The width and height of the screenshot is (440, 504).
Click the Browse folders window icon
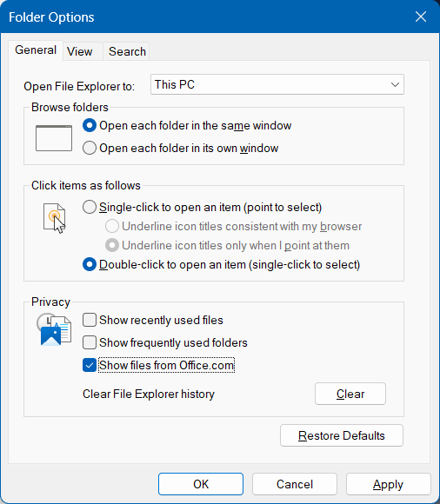pyautogui.click(x=54, y=138)
